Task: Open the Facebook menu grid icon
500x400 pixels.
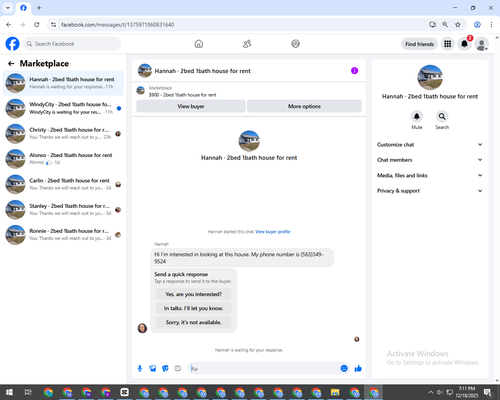Action: pyautogui.click(x=448, y=44)
